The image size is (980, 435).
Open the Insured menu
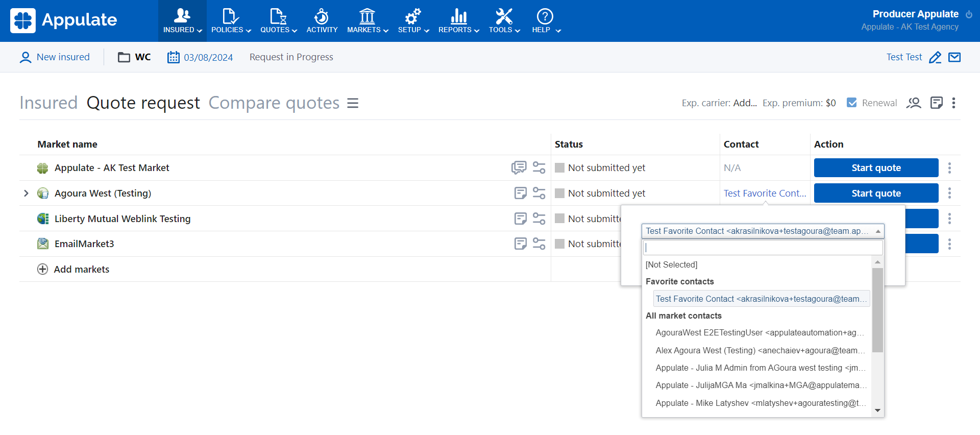(182, 21)
